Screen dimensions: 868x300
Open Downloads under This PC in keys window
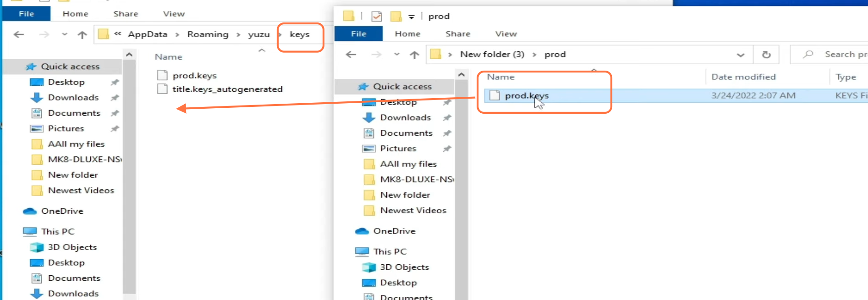73,294
